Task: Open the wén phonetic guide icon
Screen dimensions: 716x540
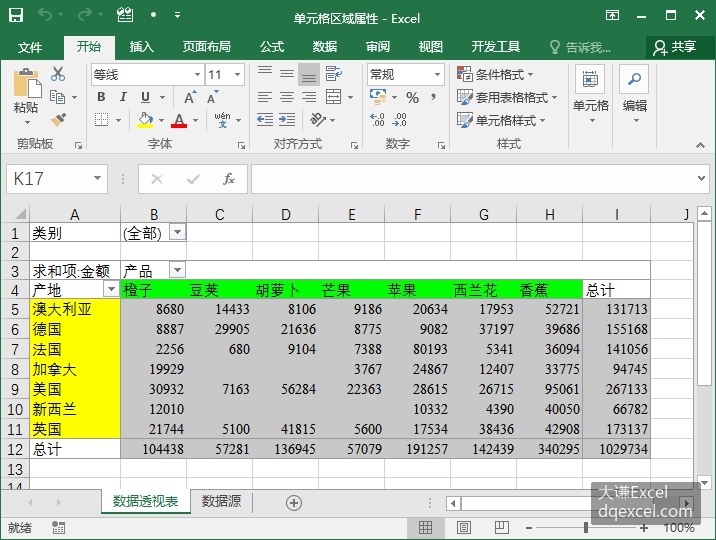Action: pos(222,120)
